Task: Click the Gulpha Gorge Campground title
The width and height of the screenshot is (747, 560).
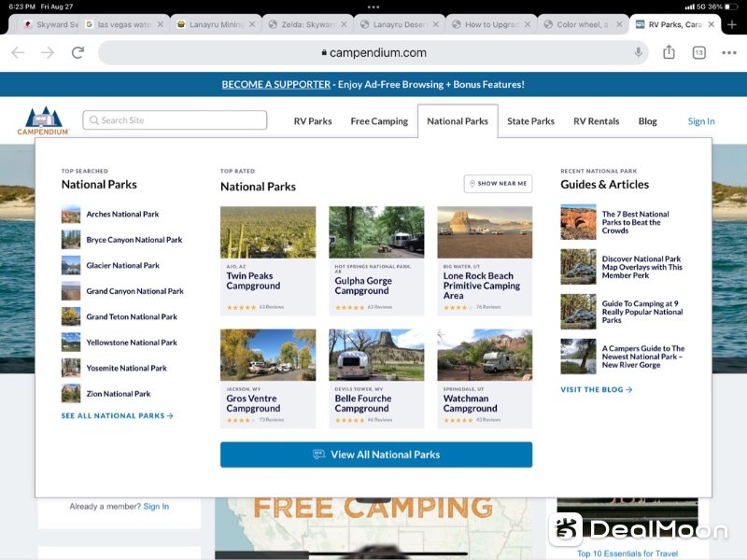Action: (x=363, y=286)
